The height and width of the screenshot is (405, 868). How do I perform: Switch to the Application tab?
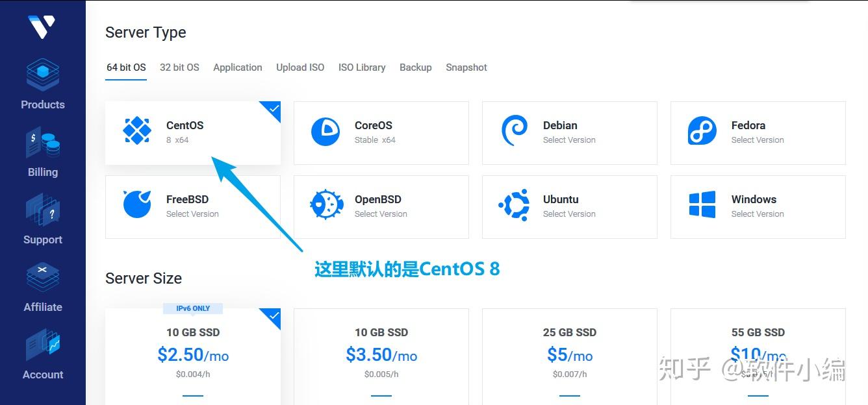coord(238,67)
